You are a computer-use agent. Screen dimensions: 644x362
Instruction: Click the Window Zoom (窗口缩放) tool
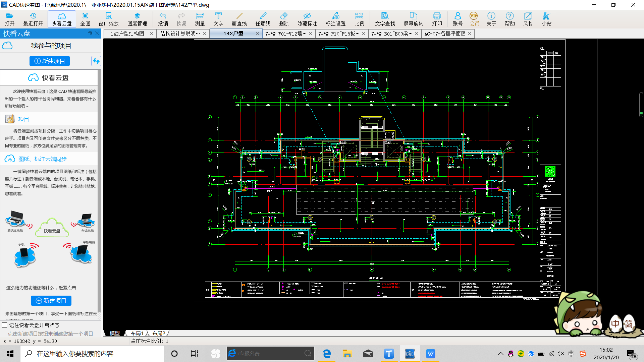pos(108,19)
